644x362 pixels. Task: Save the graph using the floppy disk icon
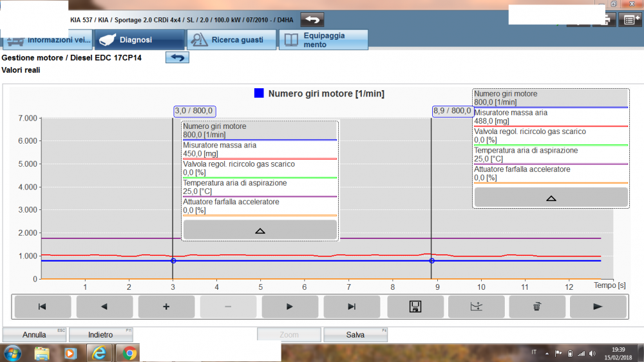pyautogui.click(x=415, y=307)
